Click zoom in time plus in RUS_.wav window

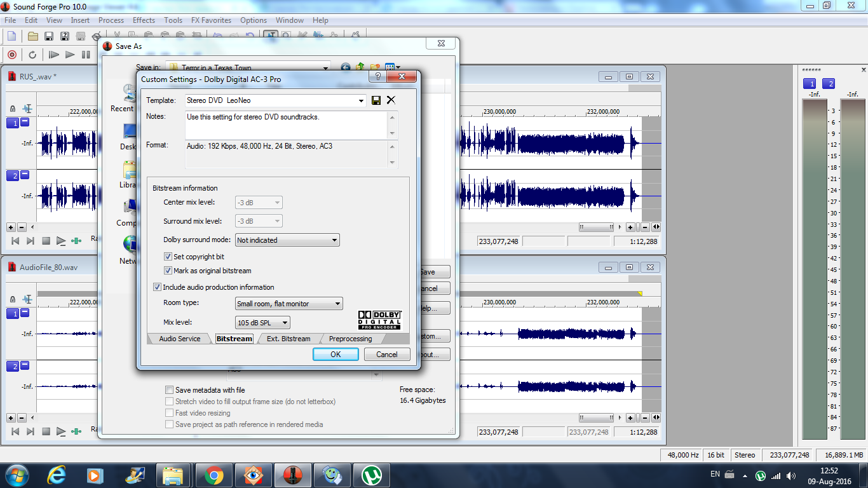[630, 227]
